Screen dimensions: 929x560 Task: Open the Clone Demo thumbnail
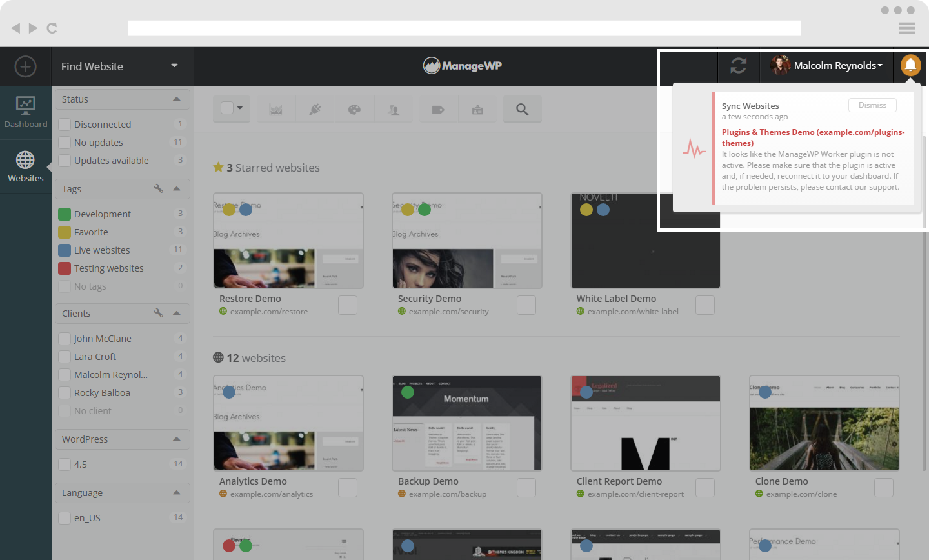pos(824,423)
